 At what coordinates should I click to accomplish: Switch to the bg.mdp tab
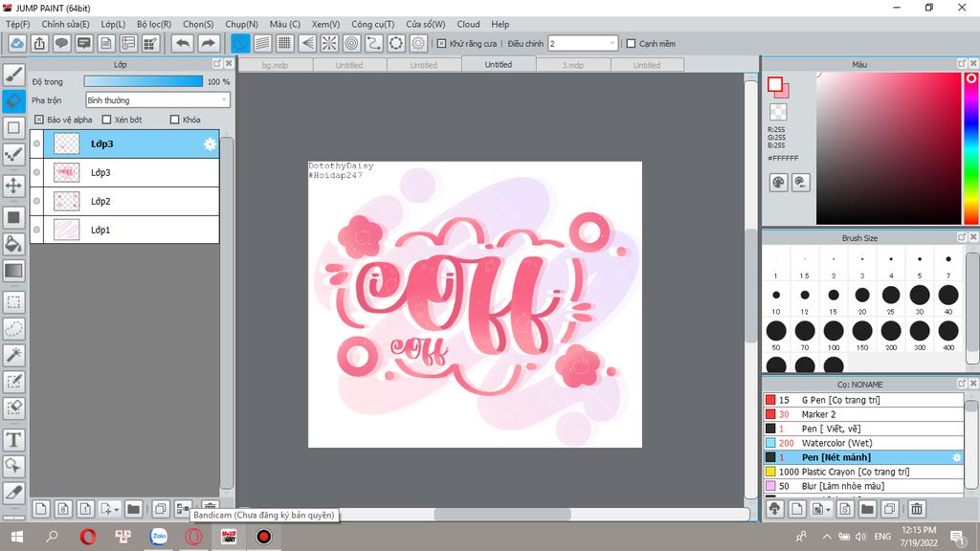click(275, 65)
